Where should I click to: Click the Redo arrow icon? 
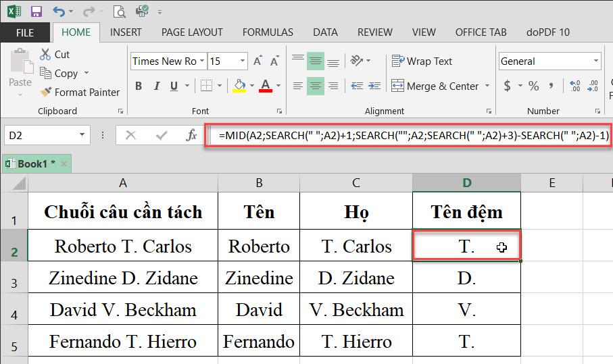tap(89, 11)
